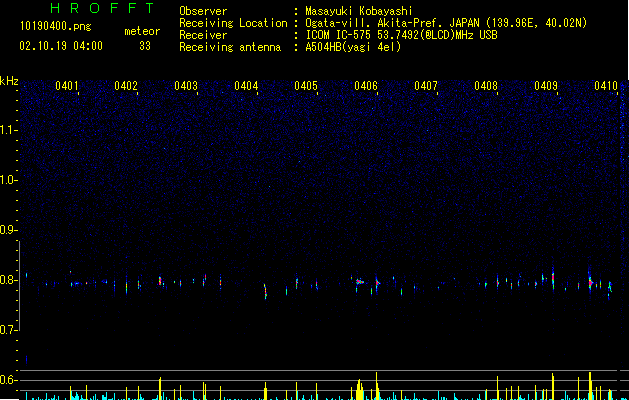The width and height of the screenshot is (629, 400).
Task: Click the 0.6 kHz axis label
Action: (x=8, y=380)
